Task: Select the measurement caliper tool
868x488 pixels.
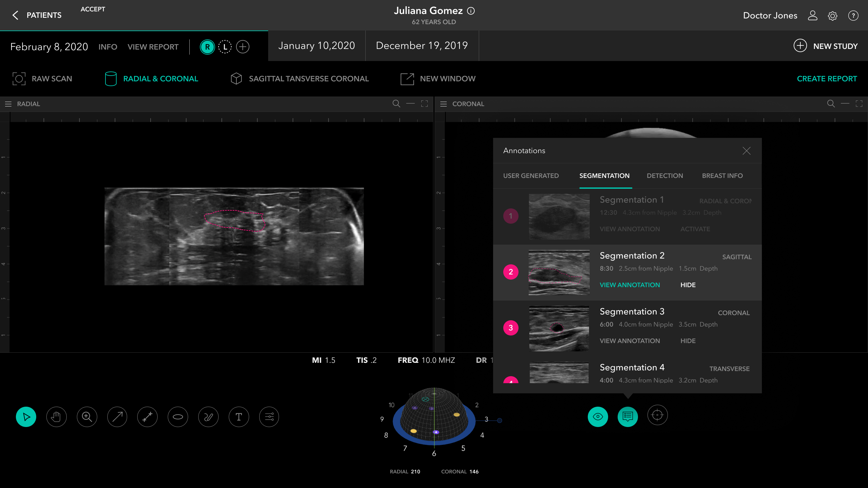Action: 148,417
